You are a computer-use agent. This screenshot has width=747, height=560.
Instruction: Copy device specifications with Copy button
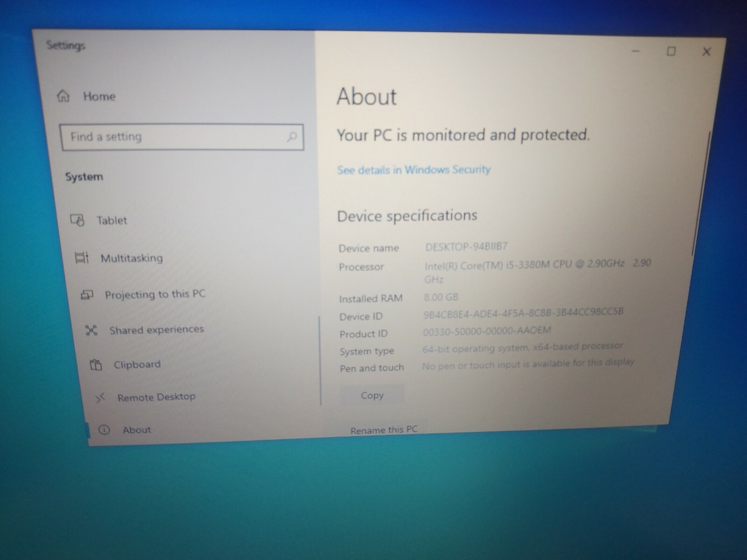tap(372, 395)
